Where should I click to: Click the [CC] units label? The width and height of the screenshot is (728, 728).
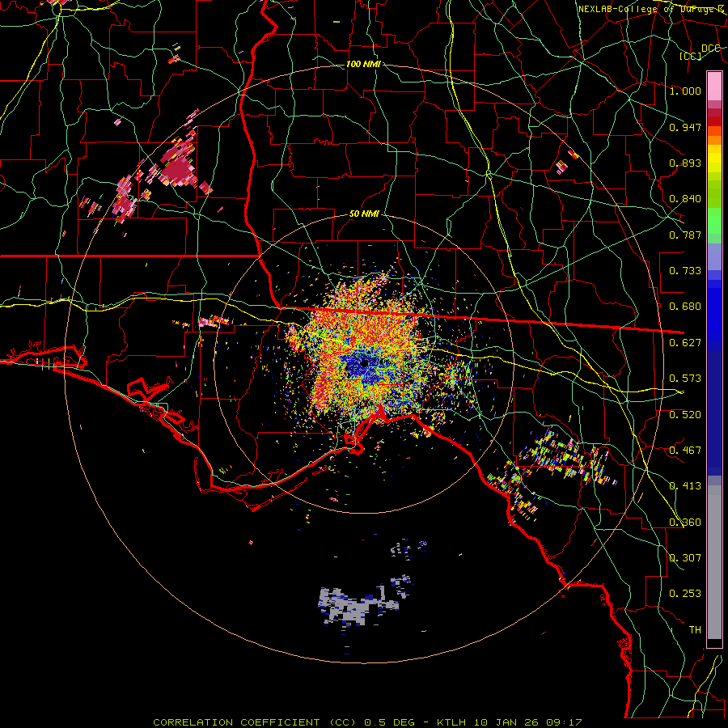coord(691,56)
